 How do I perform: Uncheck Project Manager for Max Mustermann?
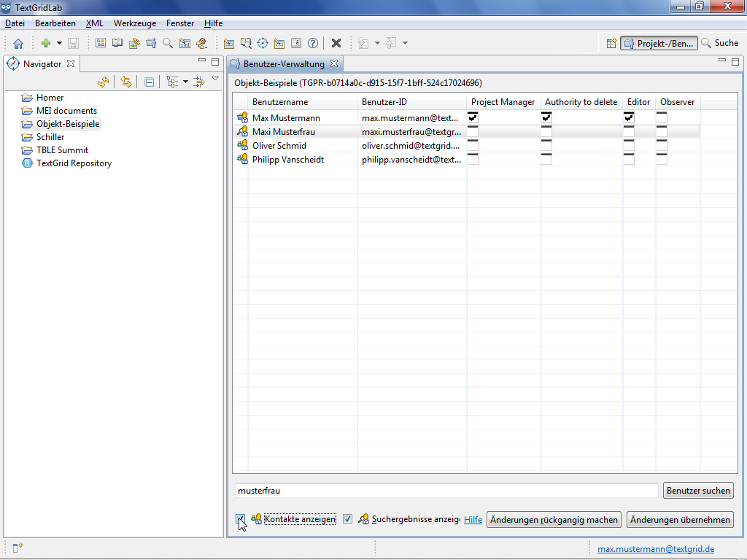click(473, 118)
